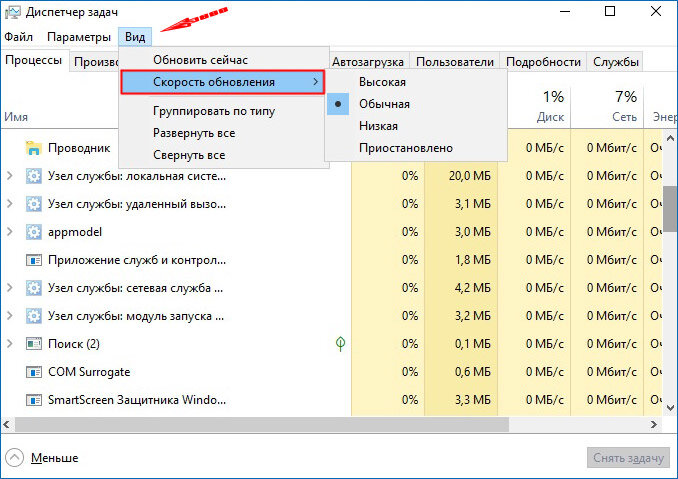Select the COM Surrogate process name
This screenshot has height=479, width=678.
point(89,372)
